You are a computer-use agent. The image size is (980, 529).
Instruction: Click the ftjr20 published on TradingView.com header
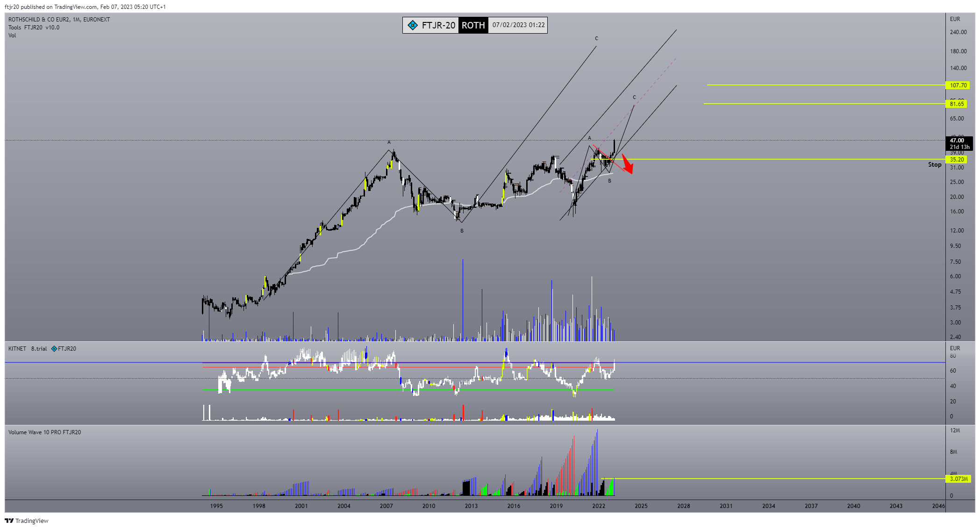[85, 7]
